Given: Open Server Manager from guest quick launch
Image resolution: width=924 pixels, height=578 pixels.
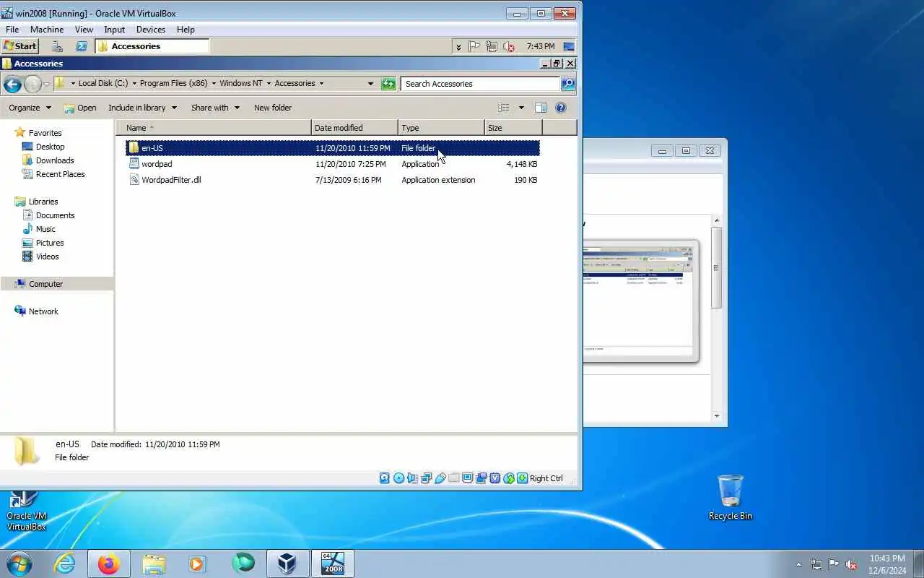Looking at the screenshot, I should pyautogui.click(x=56, y=46).
